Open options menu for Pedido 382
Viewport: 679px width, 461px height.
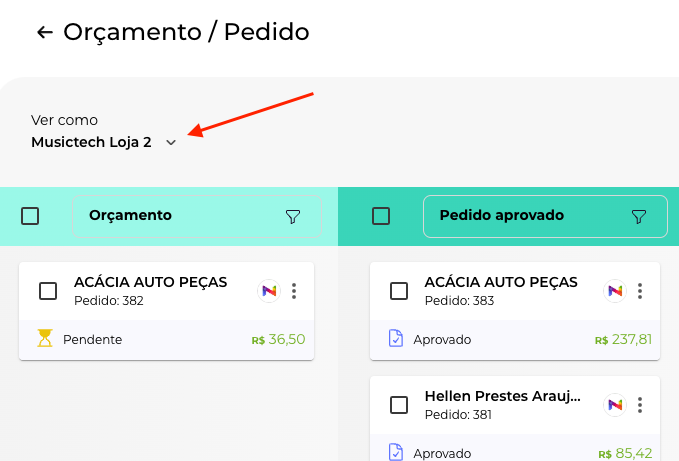coord(294,291)
